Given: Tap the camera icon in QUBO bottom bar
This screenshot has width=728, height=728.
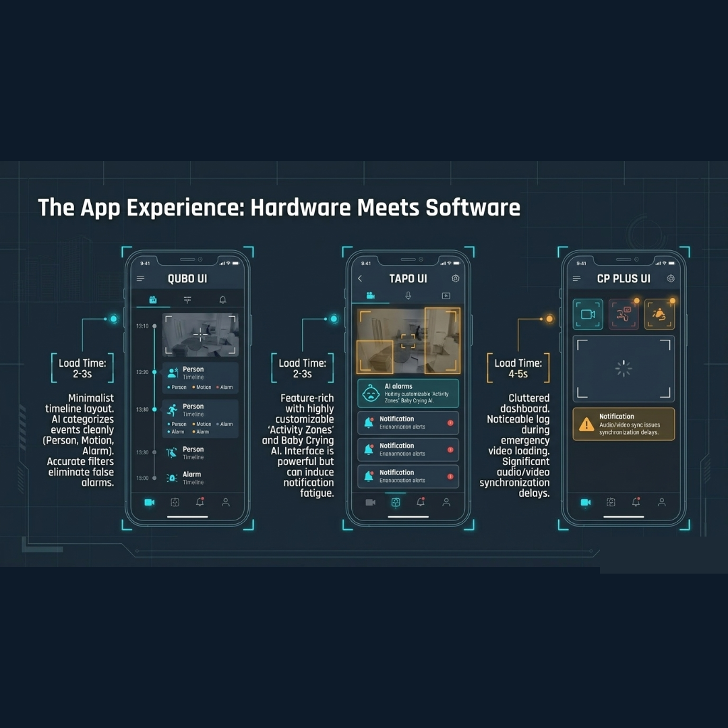Looking at the screenshot, I should tap(150, 502).
